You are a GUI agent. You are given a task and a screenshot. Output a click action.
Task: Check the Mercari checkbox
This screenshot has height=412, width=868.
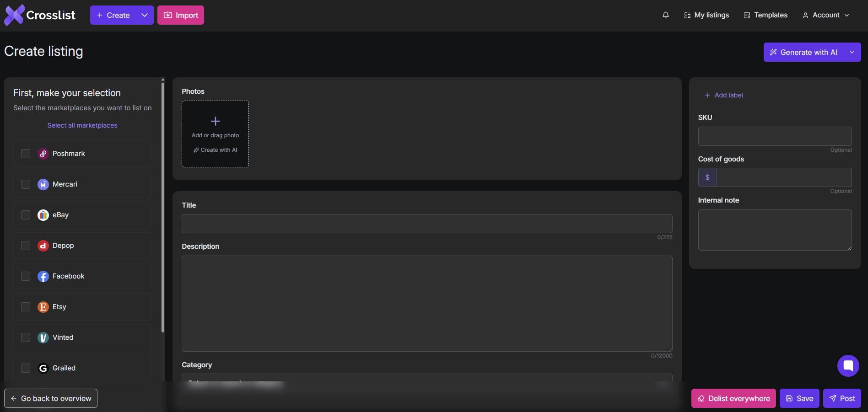[26, 184]
